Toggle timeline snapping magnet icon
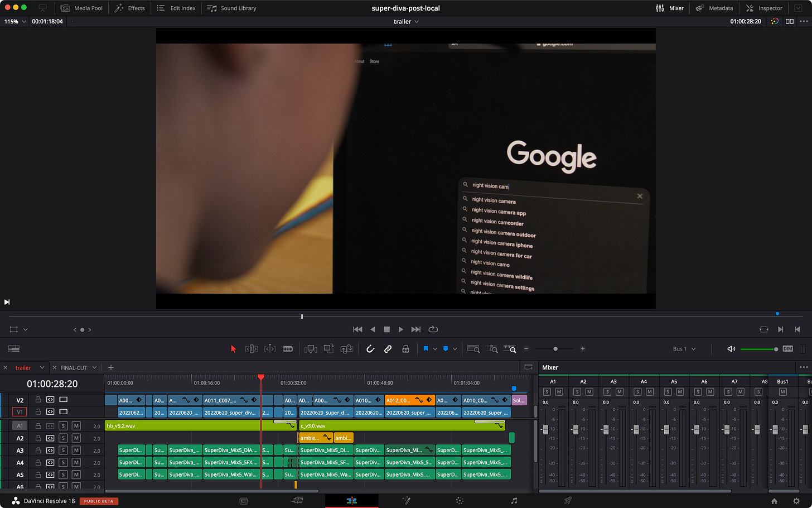812x508 pixels. [370, 349]
